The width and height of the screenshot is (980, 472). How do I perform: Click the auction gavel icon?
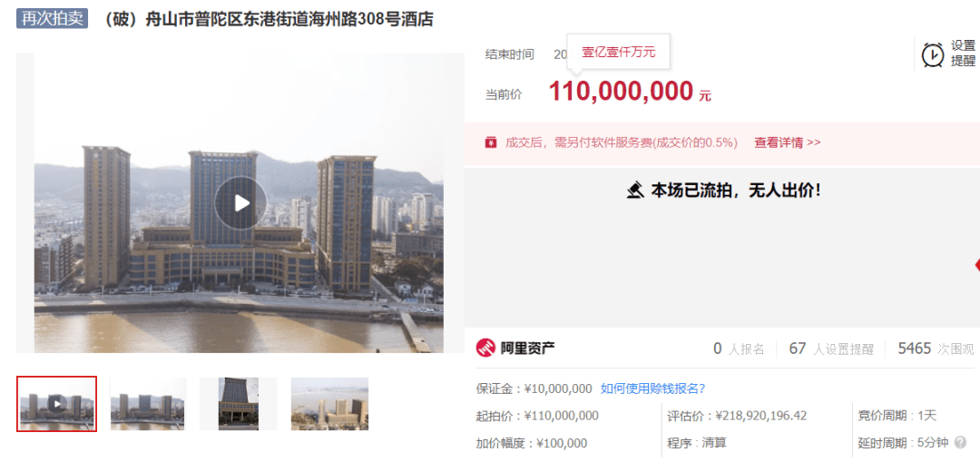[635, 190]
